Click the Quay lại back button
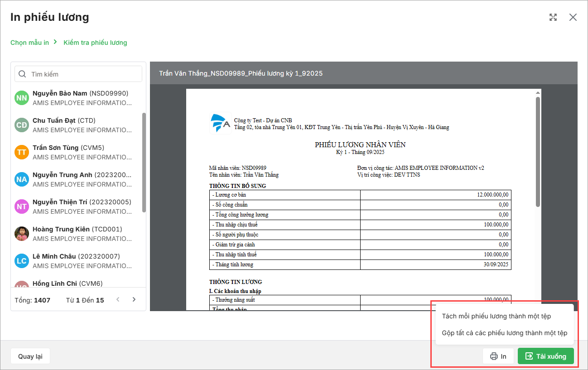588x370 pixels. pos(30,356)
